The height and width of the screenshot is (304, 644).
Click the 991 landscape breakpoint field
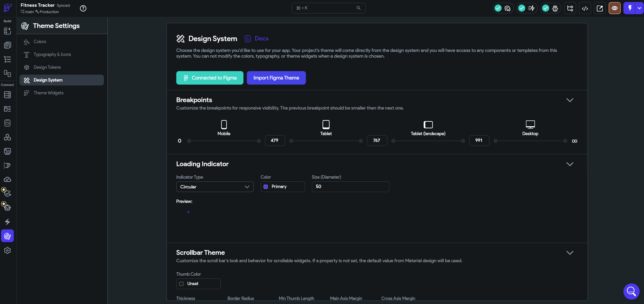479,141
